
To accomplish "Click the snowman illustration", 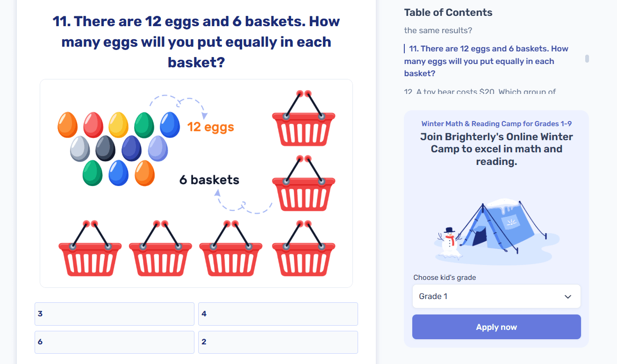I will click(450, 243).
